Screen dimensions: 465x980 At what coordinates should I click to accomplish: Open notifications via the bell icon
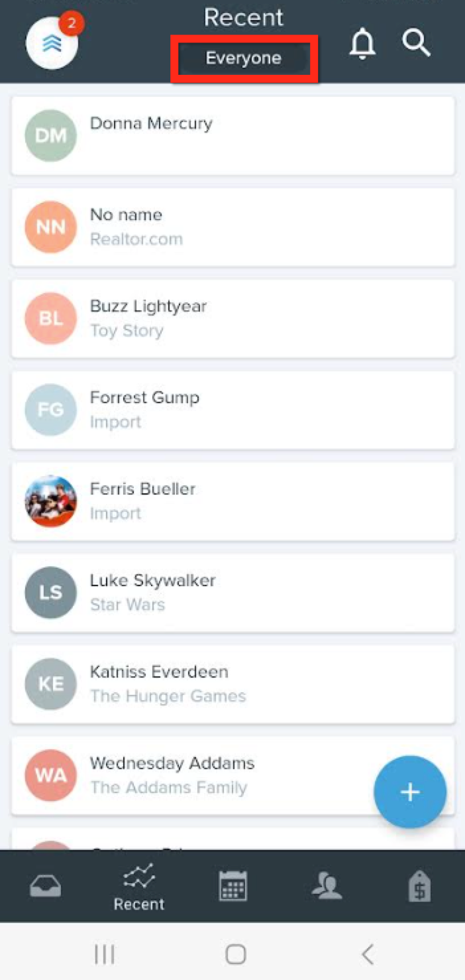click(x=362, y=44)
